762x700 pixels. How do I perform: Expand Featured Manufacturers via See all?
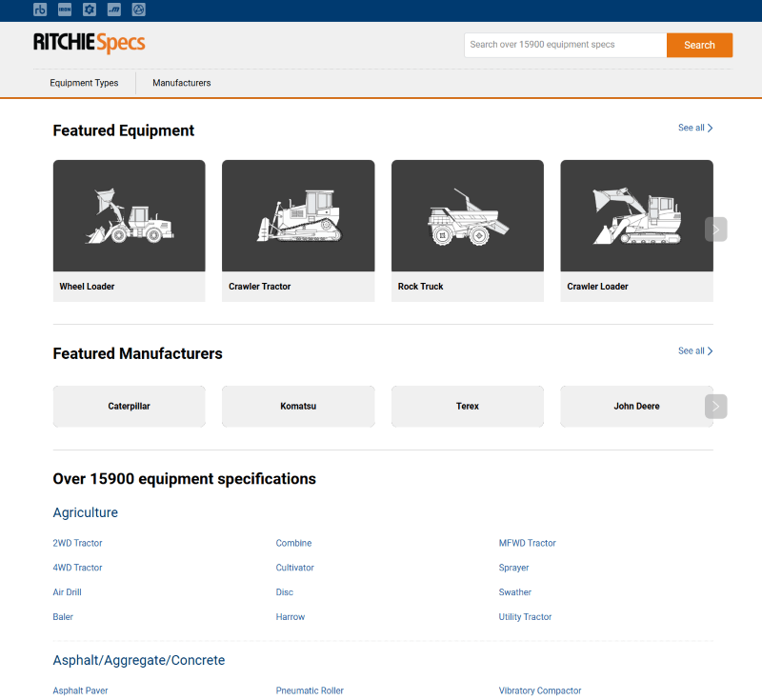695,351
